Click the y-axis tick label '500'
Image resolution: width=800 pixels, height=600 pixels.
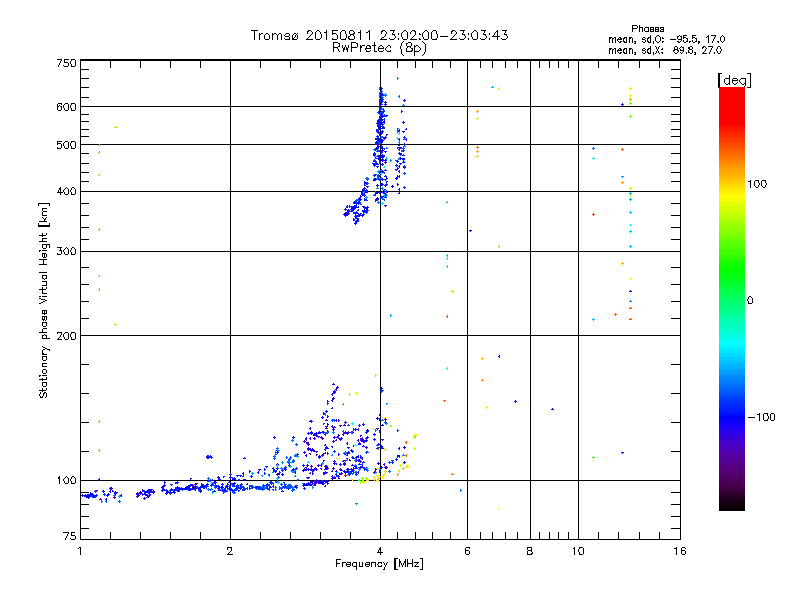click(x=67, y=145)
